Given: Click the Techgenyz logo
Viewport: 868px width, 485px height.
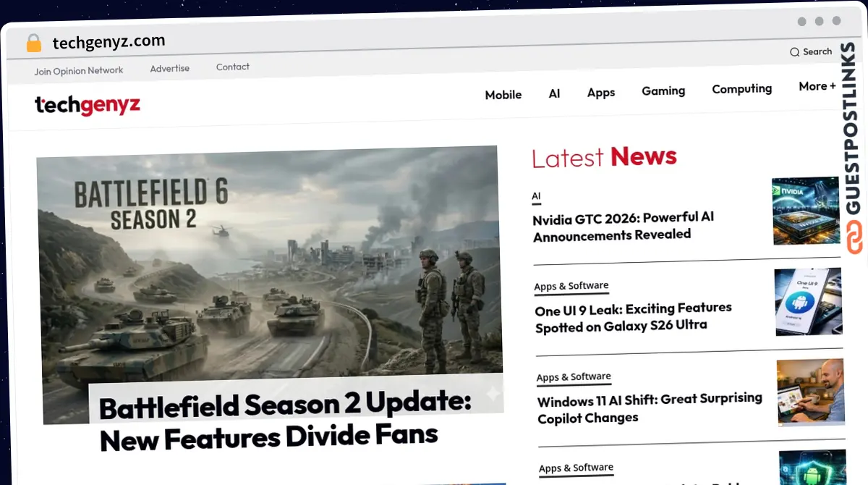Looking at the screenshot, I should [x=88, y=106].
